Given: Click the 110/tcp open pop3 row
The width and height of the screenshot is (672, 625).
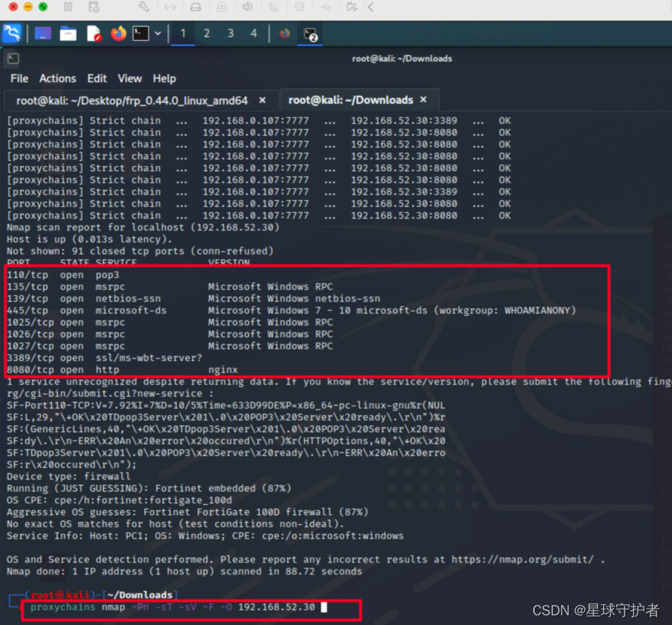Looking at the screenshot, I should pyautogui.click(x=63, y=274).
